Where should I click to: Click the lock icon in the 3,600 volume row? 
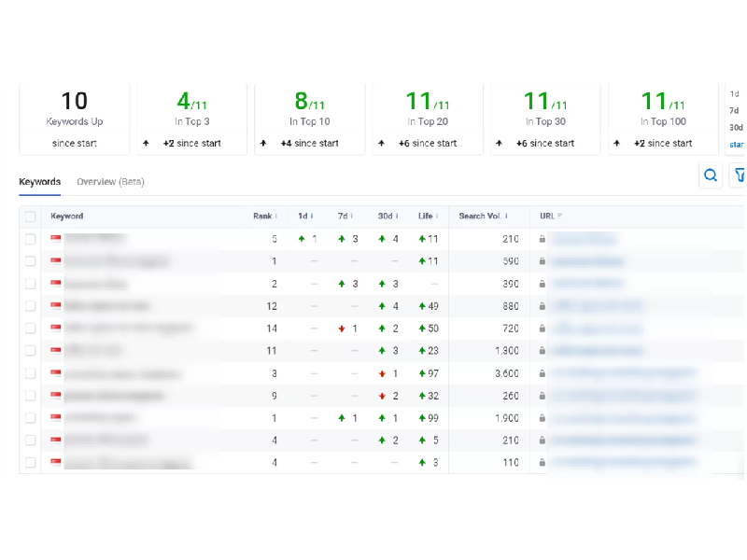(x=542, y=373)
